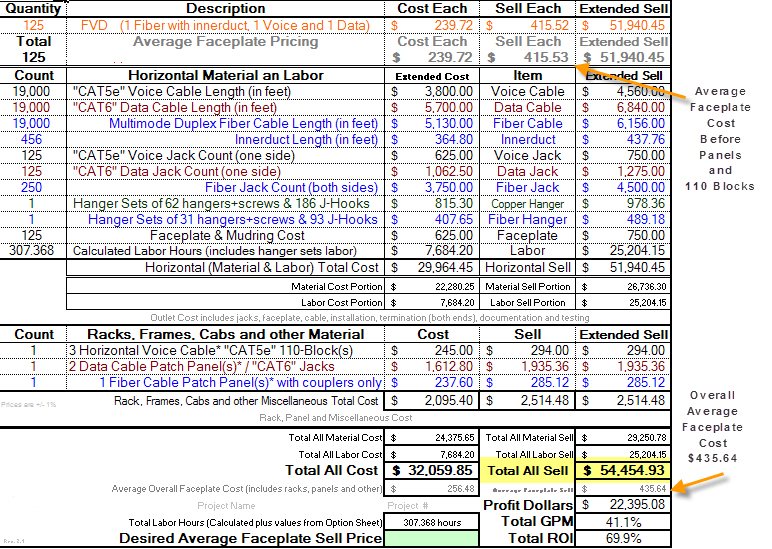Select Fiber Patch Panel extended sell 285.12
The width and height of the screenshot is (772, 549).
coord(623,383)
